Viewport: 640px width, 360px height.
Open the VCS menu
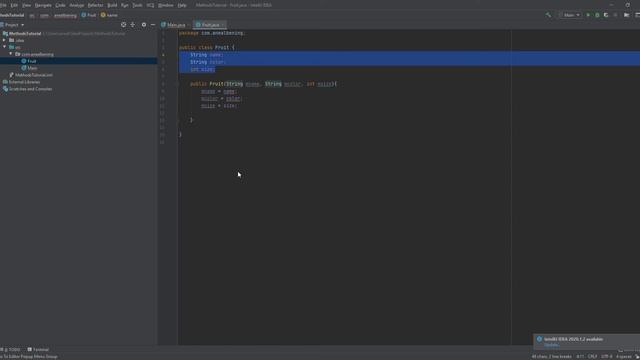pyautogui.click(x=150, y=5)
